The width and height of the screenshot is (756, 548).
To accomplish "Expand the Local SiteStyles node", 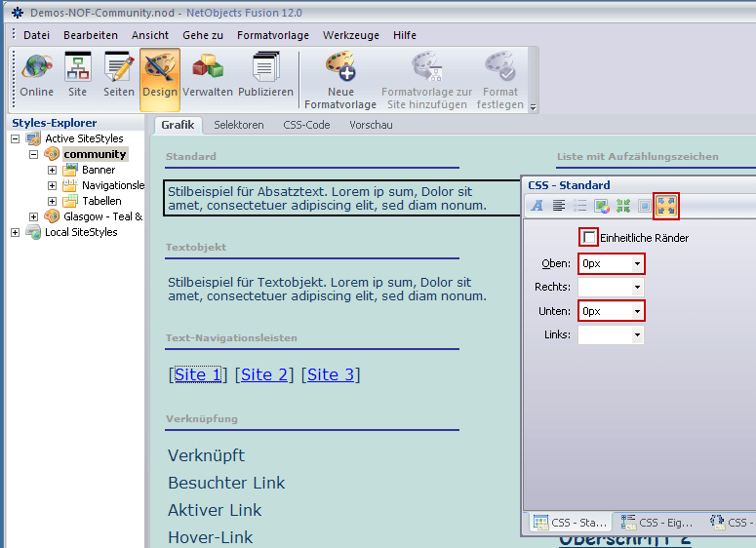I will coord(15,232).
